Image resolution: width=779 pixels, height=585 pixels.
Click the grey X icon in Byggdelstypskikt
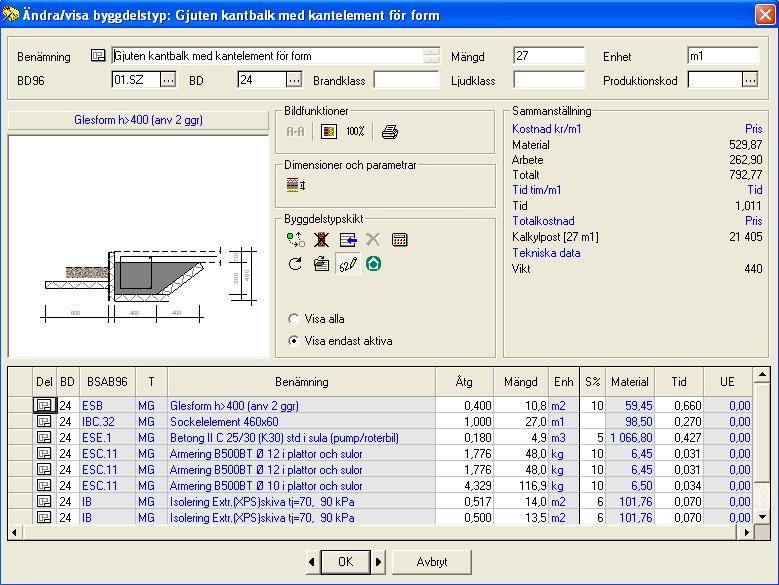[373, 240]
